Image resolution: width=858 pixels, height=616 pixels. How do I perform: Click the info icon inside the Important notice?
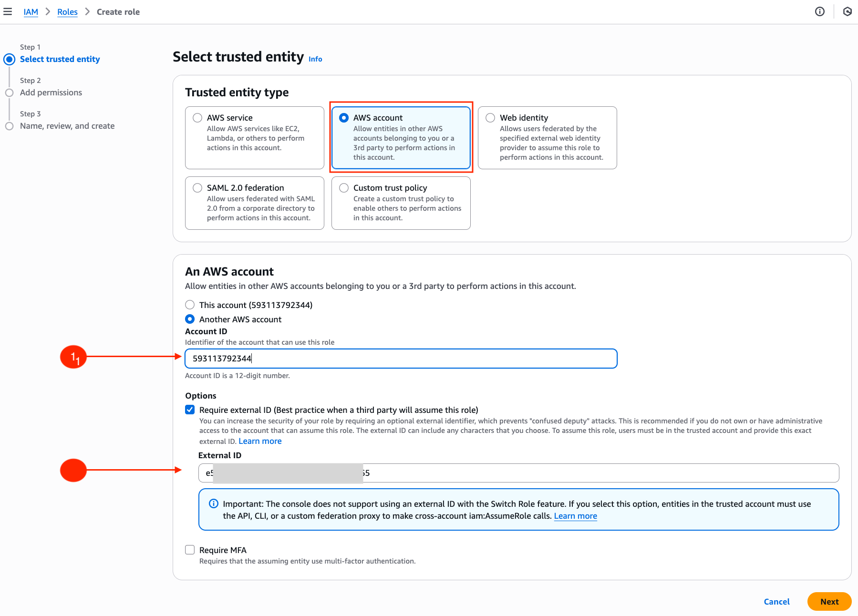tap(213, 503)
